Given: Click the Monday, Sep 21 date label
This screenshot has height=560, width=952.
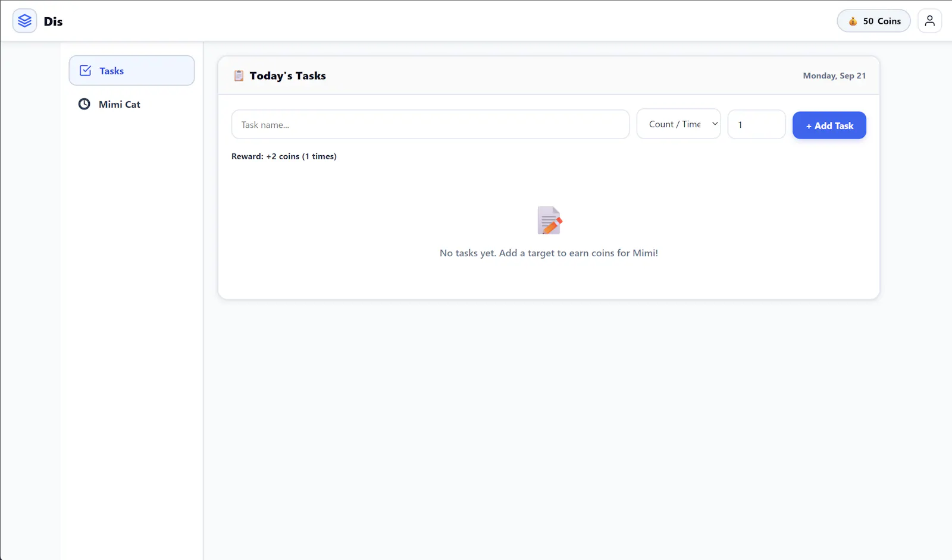Looking at the screenshot, I should click(x=834, y=75).
